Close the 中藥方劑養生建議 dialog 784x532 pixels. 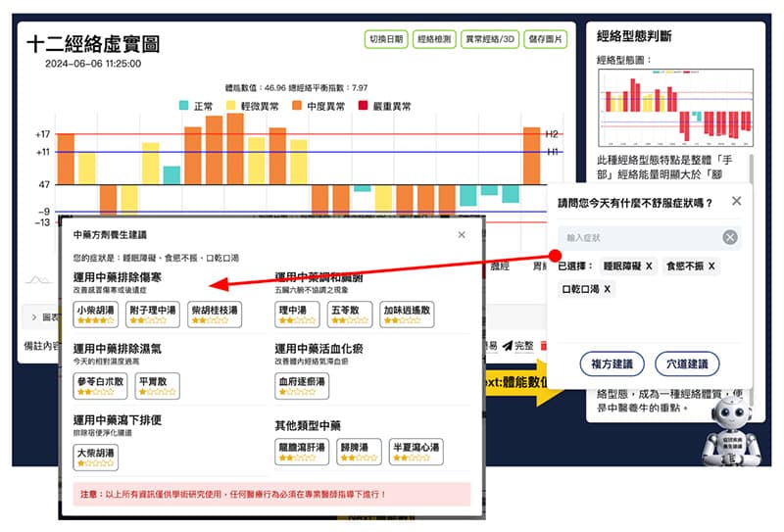pos(462,235)
